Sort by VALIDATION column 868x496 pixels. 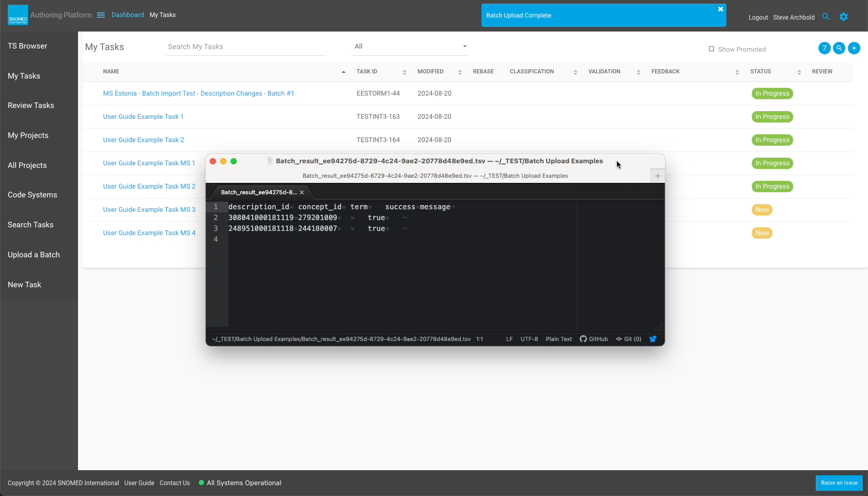639,72
